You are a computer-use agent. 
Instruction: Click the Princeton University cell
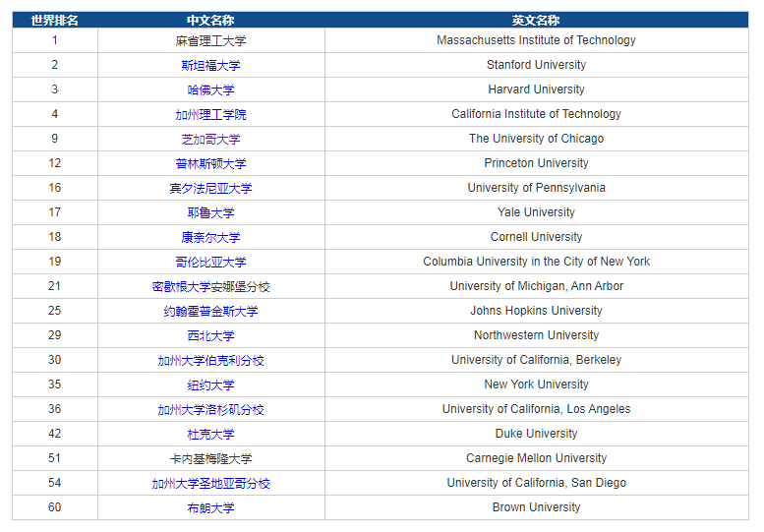coord(536,163)
